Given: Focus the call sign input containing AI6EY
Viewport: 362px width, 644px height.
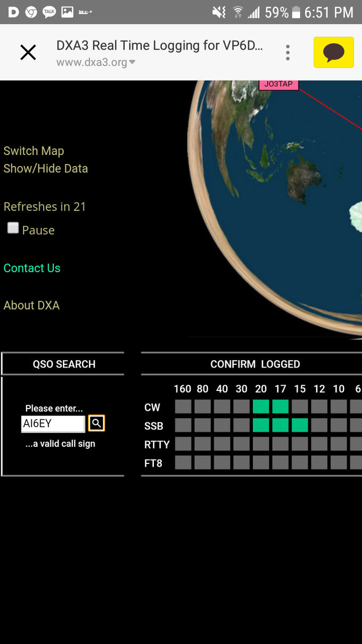Looking at the screenshot, I should click(x=53, y=425).
